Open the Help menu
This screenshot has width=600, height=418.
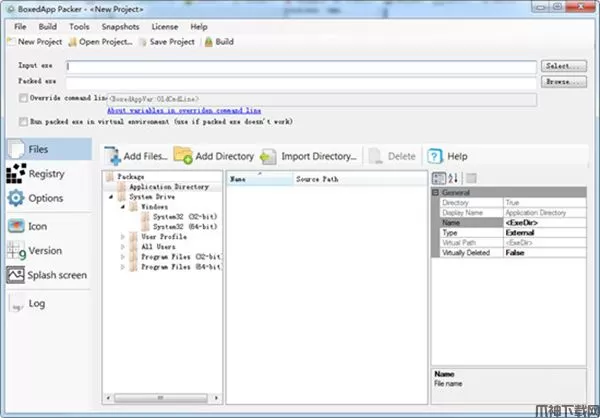click(199, 27)
